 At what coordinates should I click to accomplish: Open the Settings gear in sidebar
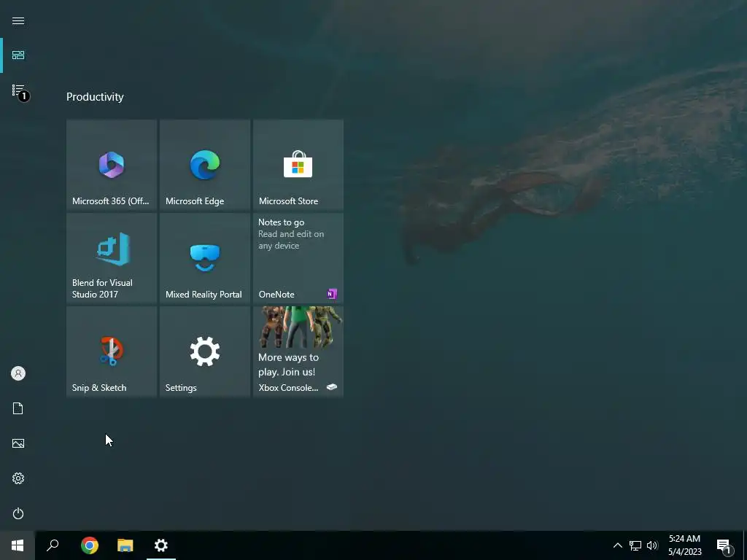click(x=18, y=478)
